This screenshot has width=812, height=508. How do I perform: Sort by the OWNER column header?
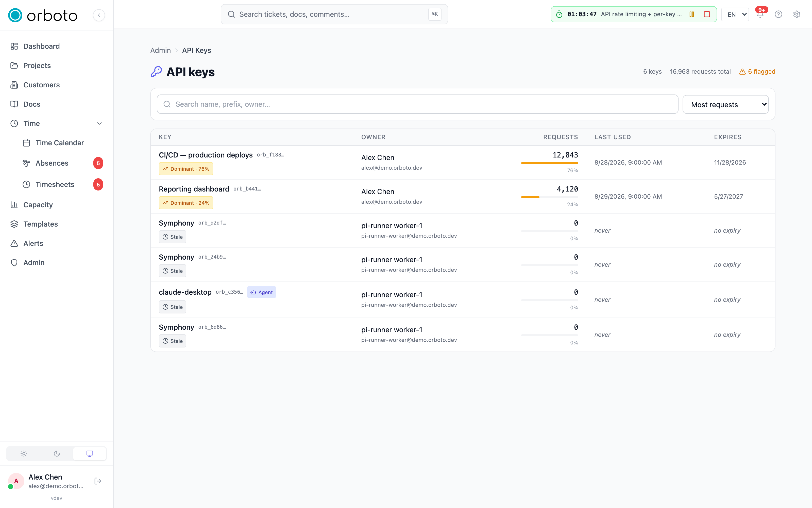click(x=373, y=137)
